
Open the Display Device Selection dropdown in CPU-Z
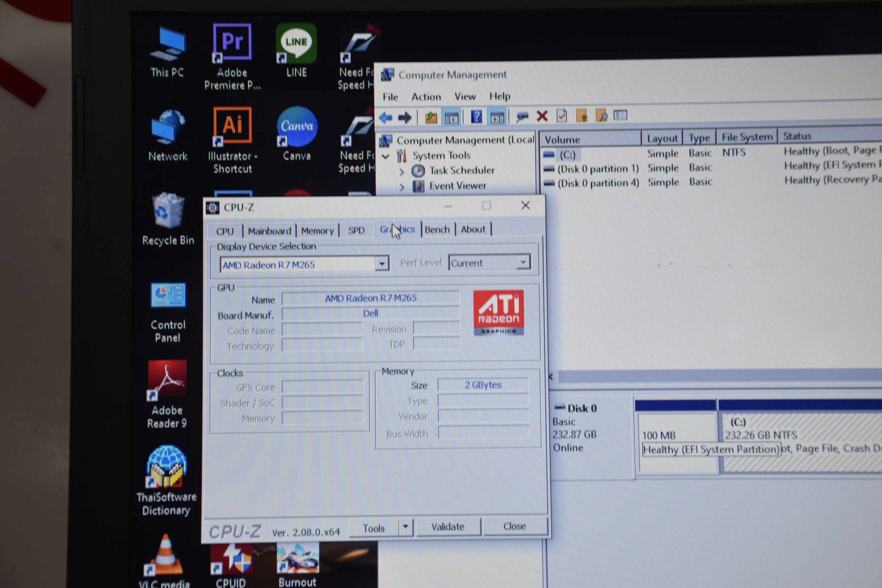click(381, 264)
